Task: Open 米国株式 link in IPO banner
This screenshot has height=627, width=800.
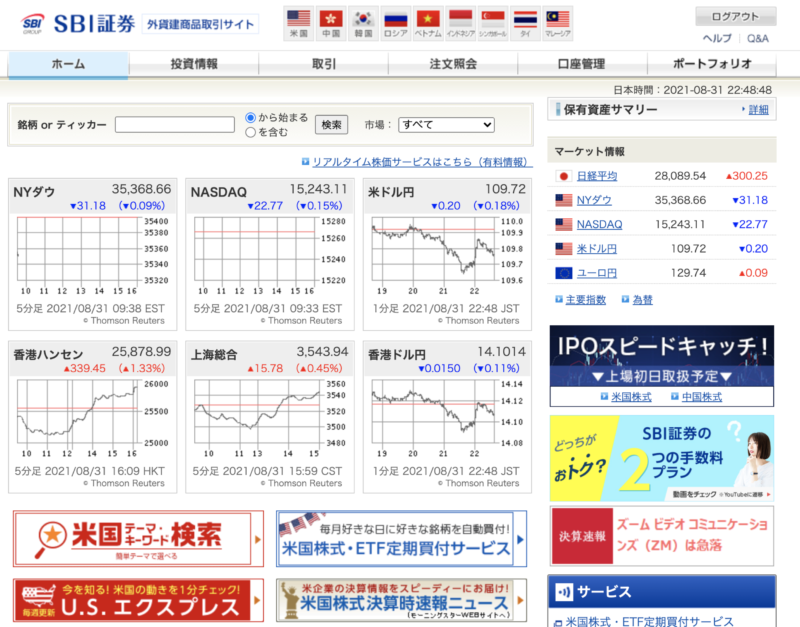Action: 631,396
